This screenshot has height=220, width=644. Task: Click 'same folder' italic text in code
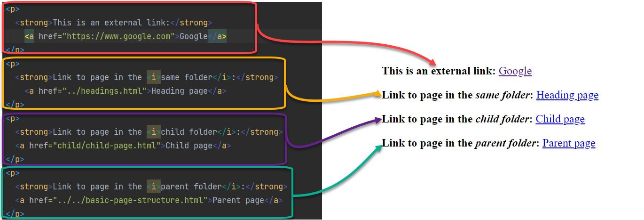[x=187, y=77]
